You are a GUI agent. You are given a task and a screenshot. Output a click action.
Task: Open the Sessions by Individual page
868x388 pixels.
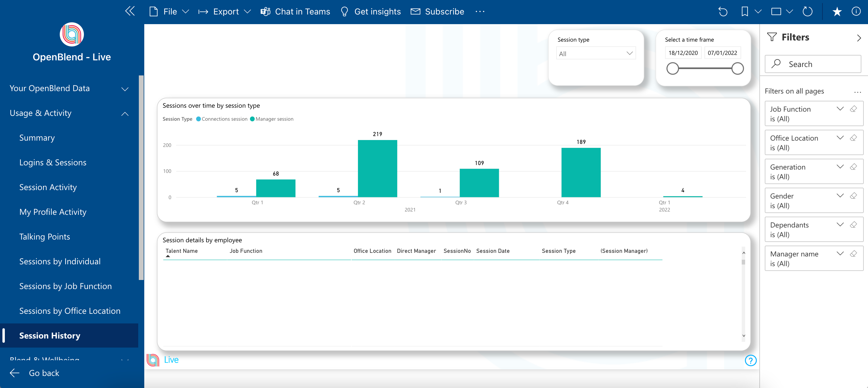click(x=60, y=261)
